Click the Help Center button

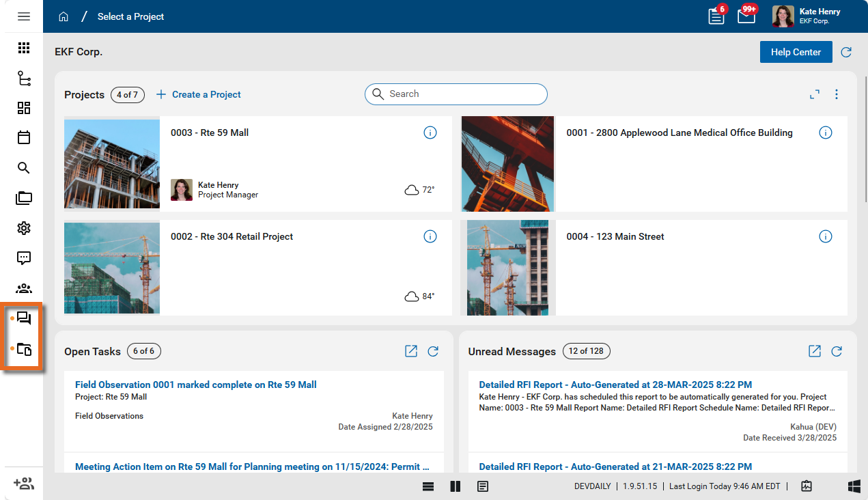796,52
